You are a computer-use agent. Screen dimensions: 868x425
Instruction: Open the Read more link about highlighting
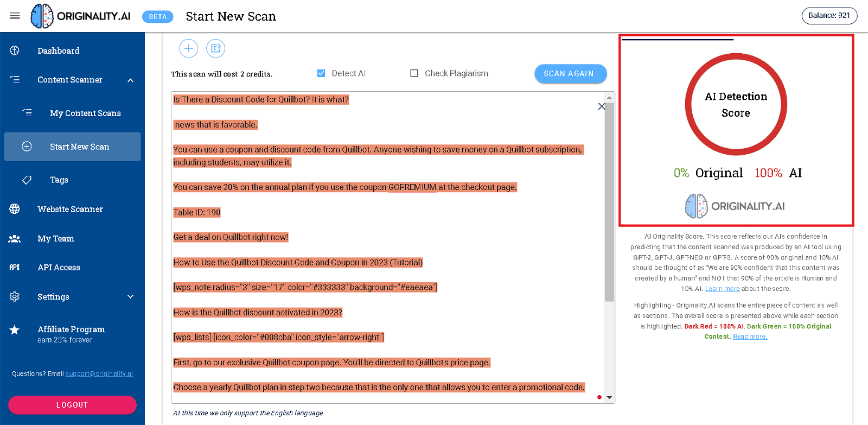point(750,337)
